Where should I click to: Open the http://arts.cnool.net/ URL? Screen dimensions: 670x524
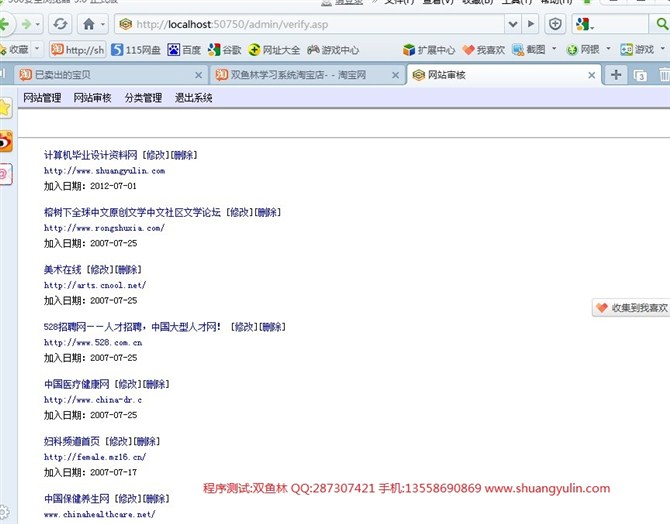[x=95, y=285]
